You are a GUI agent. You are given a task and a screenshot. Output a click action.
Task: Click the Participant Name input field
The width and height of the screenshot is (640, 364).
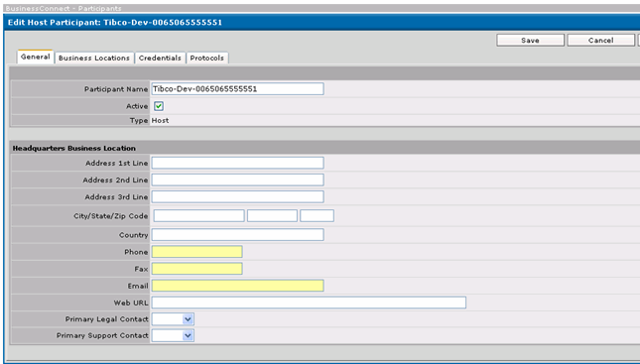pyautogui.click(x=237, y=89)
